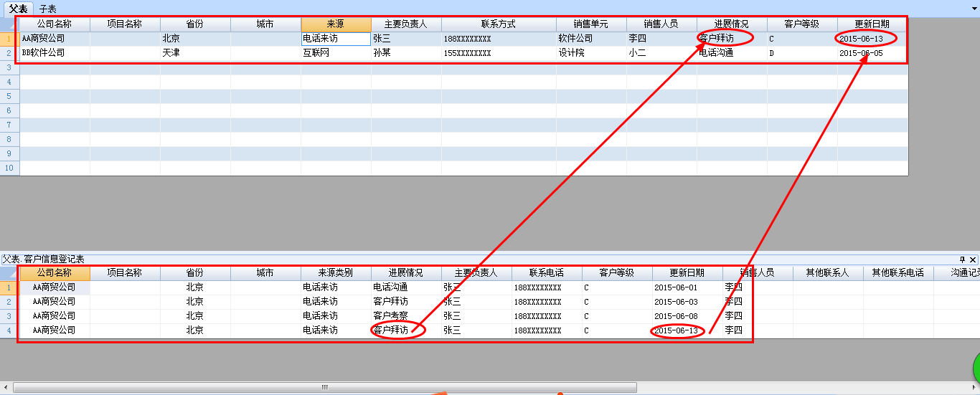Click the horizontal scrollbar thumb at the bottom

click(x=324, y=387)
